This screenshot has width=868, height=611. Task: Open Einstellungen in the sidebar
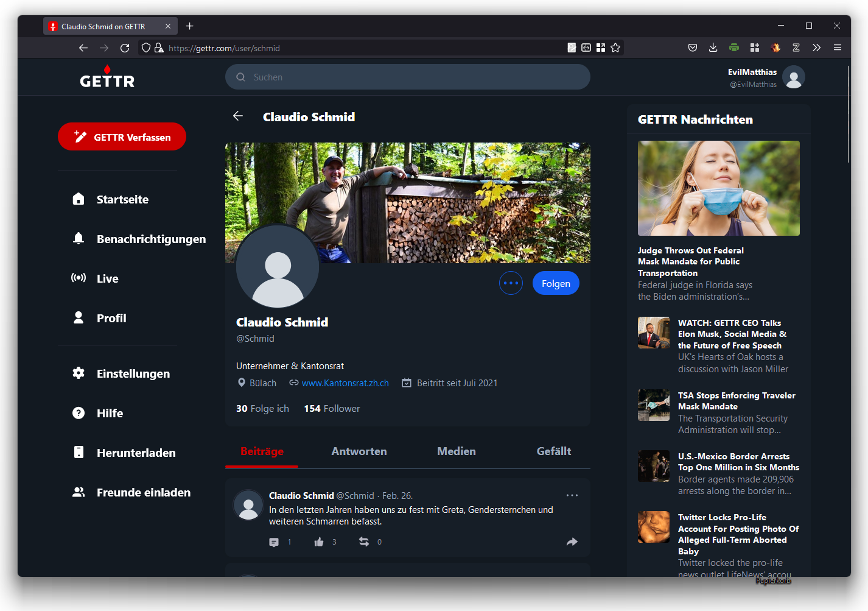point(121,373)
